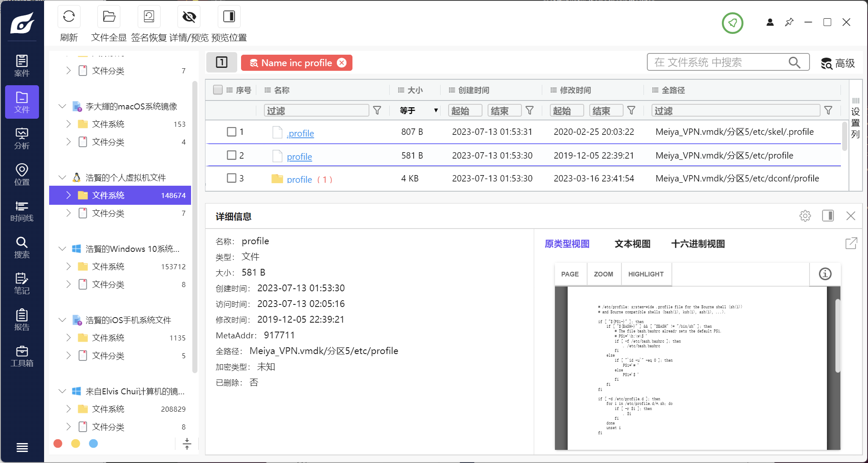Click the detail panel settings gear
Image resolution: width=868 pixels, height=463 pixels.
coord(805,216)
